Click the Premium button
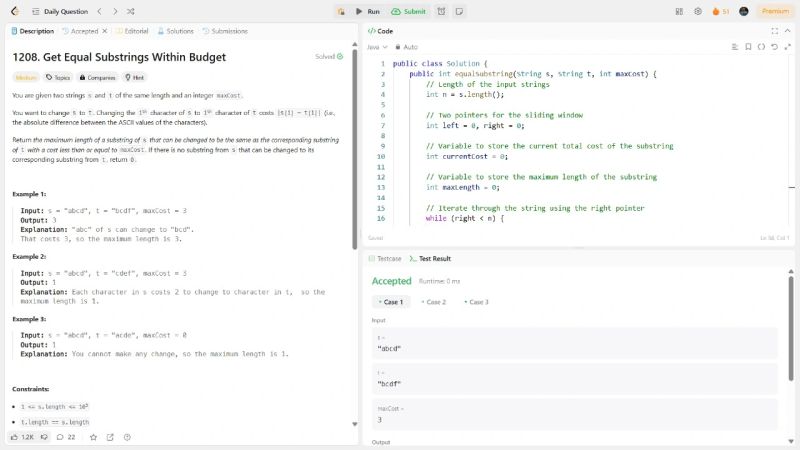The width and height of the screenshot is (800, 450). pyautogui.click(x=774, y=11)
